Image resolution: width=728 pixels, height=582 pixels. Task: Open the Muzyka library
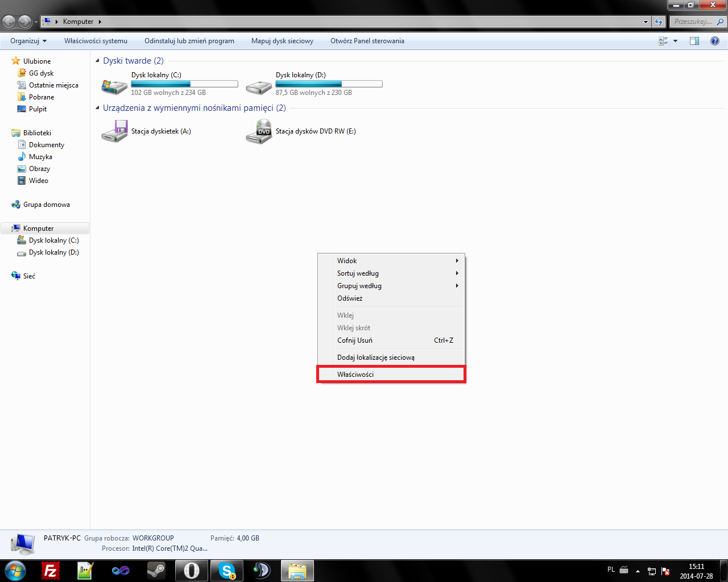click(35, 157)
